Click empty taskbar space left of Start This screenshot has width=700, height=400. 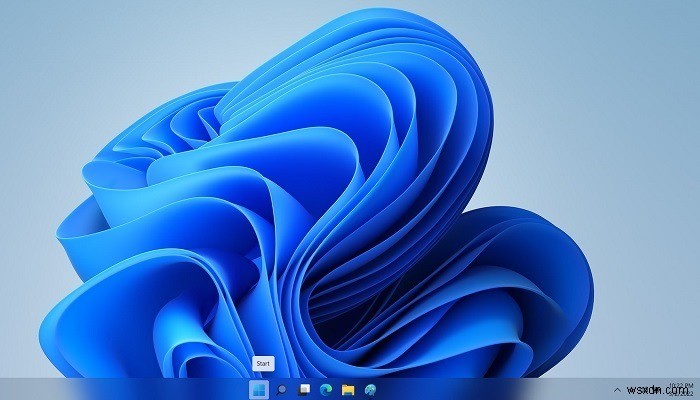point(125,389)
